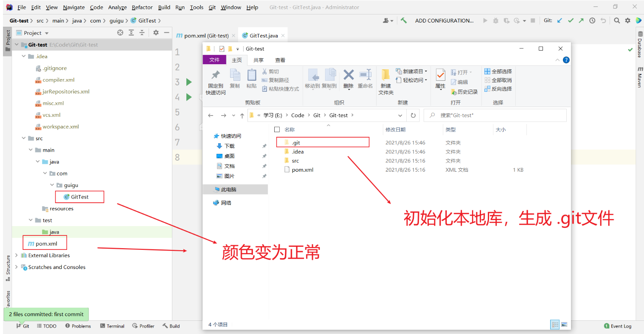Click 新建文件夹 (new folder) in Explorer ribbon
The width and height of the screenshot is (644, 334).
click(x=386, y=82)
